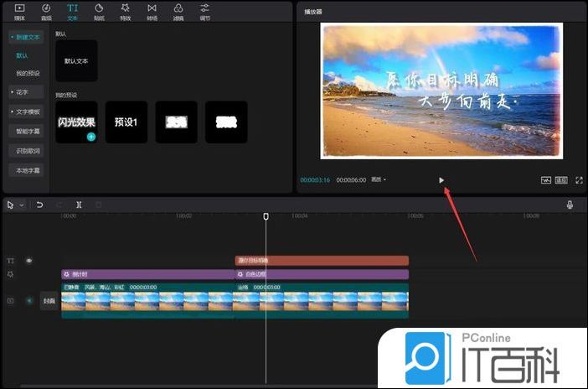The image size is (588, 389).
Task: Open the 调节 adjustment sliders icon
Action: 204,11
